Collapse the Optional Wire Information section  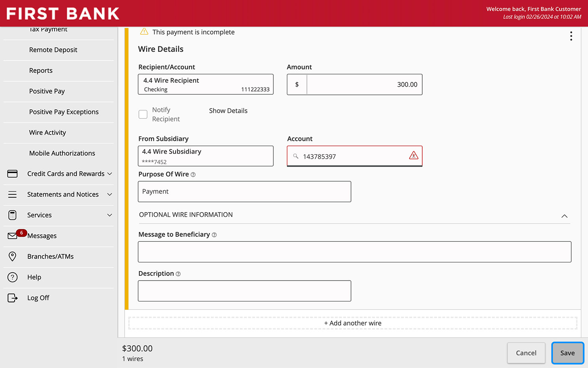[564, 216]
